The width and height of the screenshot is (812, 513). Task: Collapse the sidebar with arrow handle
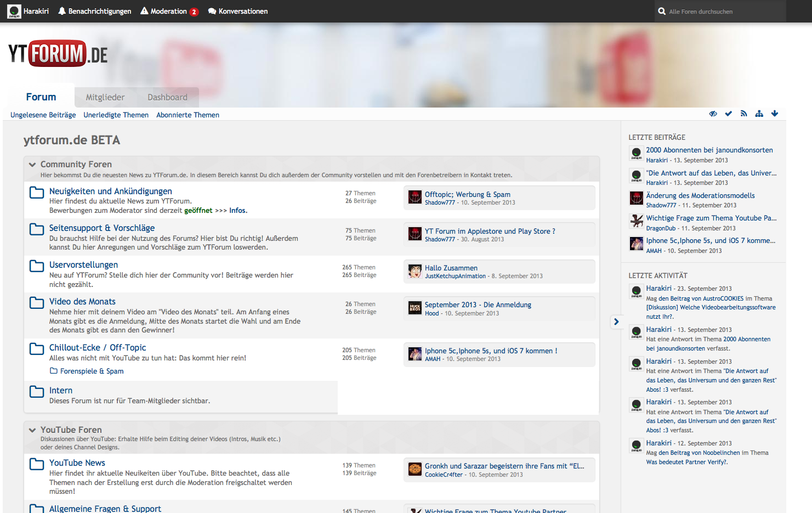[x=616, y=322]
